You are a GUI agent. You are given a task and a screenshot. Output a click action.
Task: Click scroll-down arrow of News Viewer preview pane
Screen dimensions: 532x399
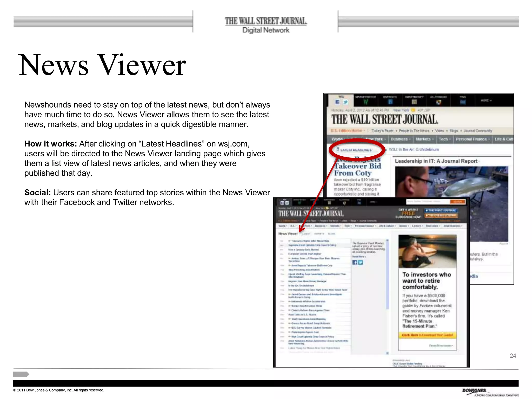(387, 353)
